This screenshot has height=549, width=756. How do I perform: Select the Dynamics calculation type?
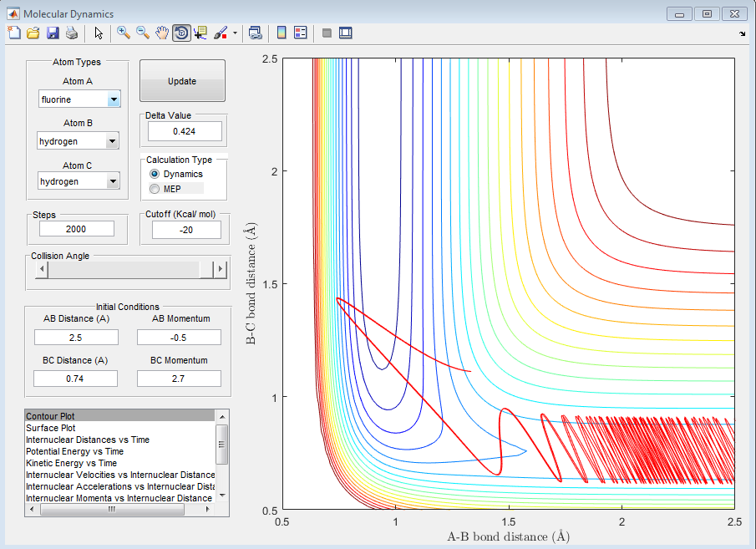pos(154,174)
